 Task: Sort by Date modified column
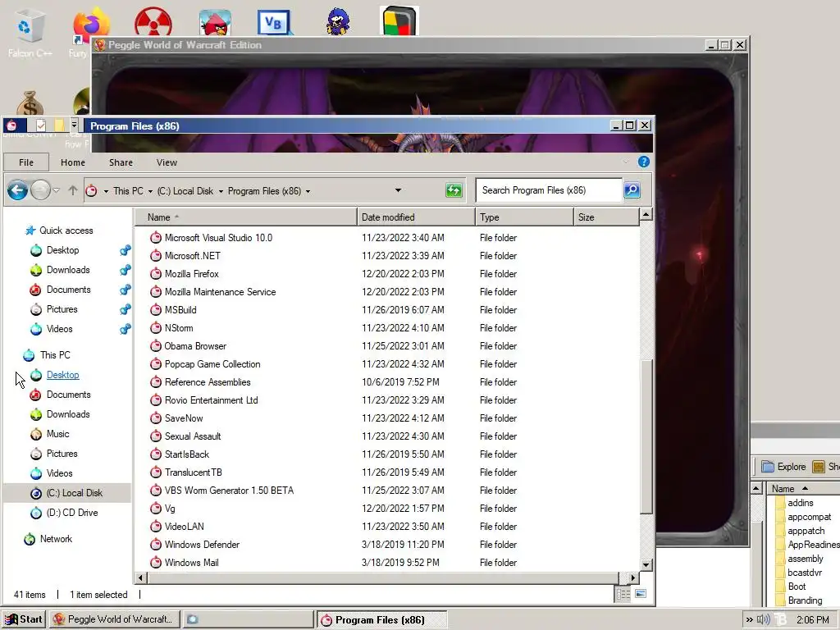coord(416,217)
